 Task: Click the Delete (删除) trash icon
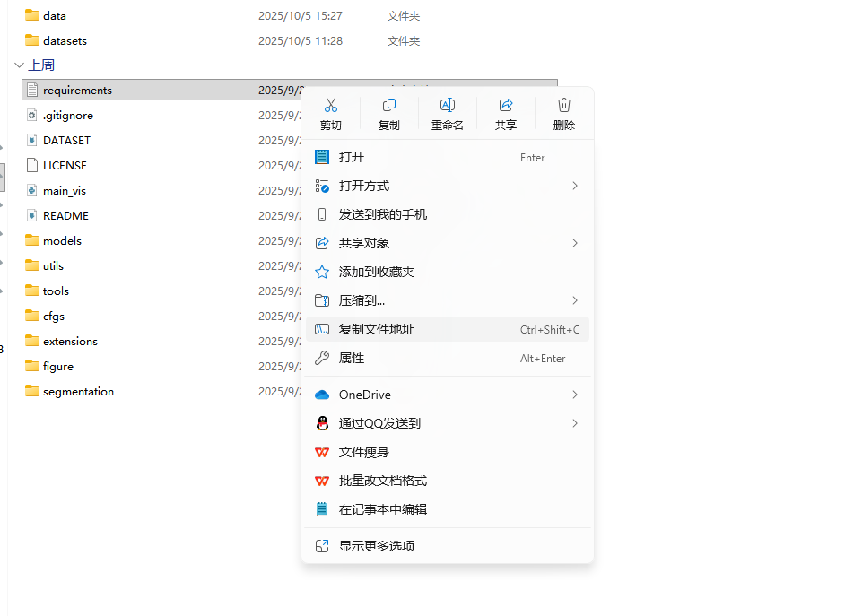pyautogui.click(x=563, y=105)
